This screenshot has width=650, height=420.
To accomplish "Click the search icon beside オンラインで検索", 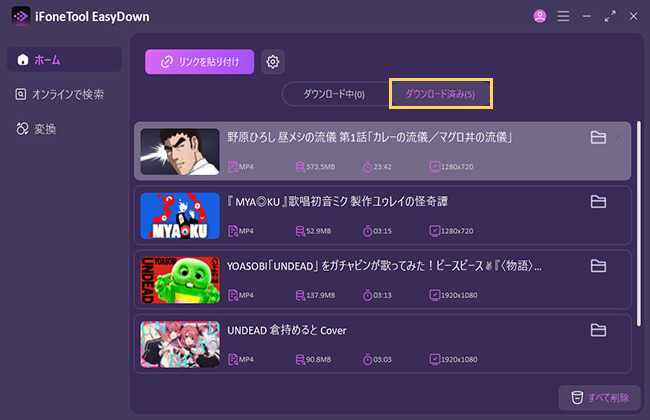I will pyautogui.click(x=21, y=94).
